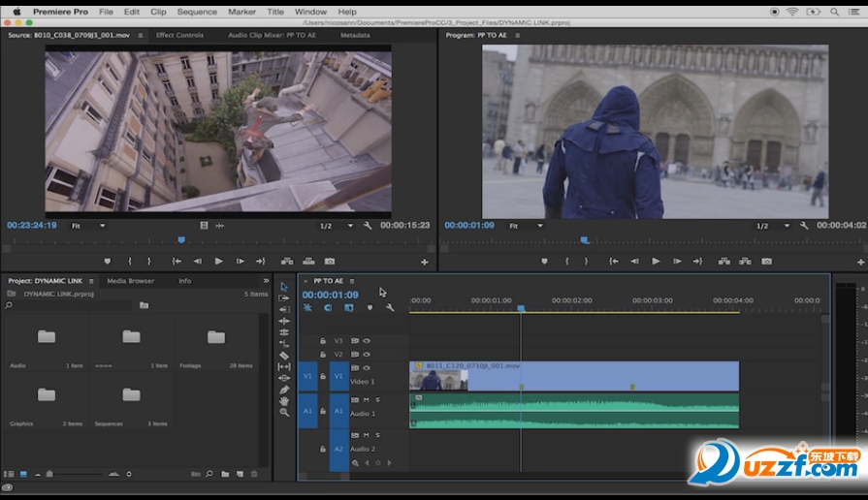868x500 pixels.
Task: Click the Project panel thumbnail zoom slider
Action: click(48, 474)
